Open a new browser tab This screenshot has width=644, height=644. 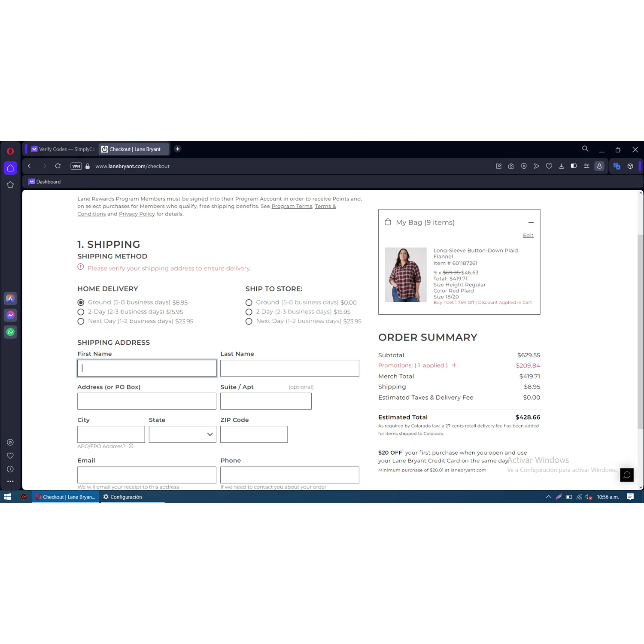click(x=178, y=149)
